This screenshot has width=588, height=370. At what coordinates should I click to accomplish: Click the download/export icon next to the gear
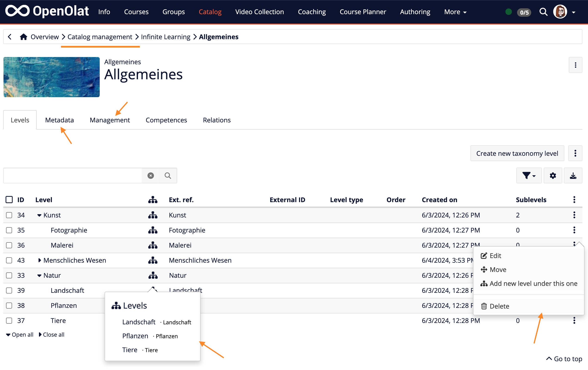tap(573, 175)
